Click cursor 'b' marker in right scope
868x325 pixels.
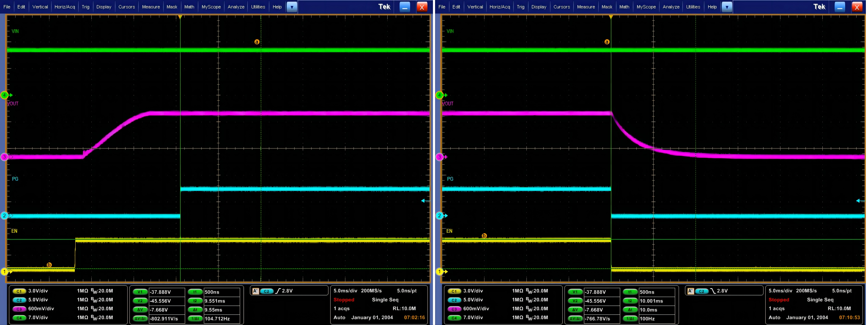(x=484, y=236)
